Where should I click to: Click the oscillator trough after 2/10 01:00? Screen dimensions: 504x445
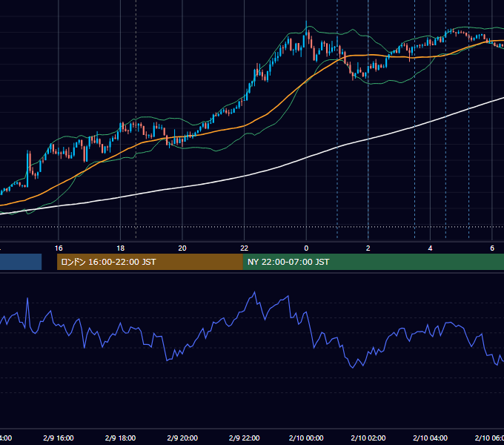353,367
